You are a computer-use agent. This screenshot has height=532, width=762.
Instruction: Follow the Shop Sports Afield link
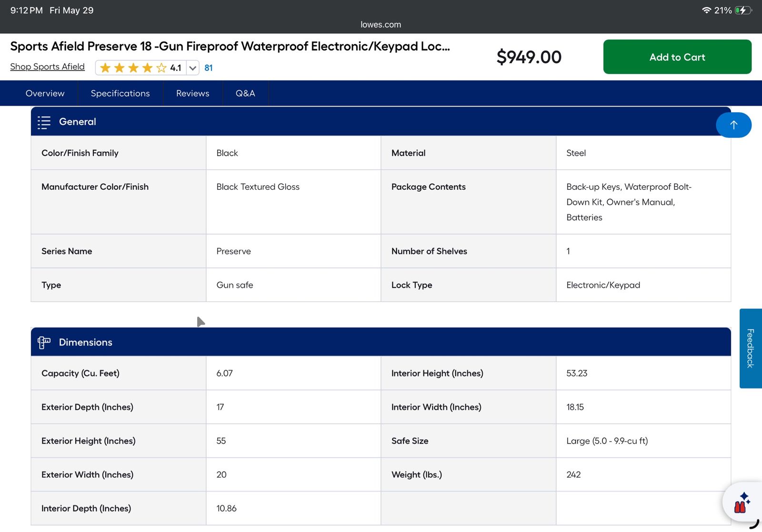[48, 67]
